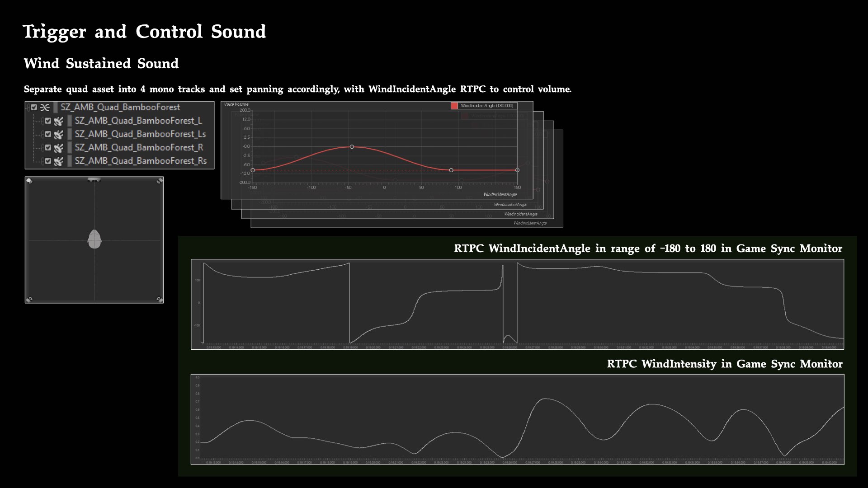Click the link indicator beside SZ_AMB_Quad_BambooForest_L
868x488 pixels.
coord(42,121)
